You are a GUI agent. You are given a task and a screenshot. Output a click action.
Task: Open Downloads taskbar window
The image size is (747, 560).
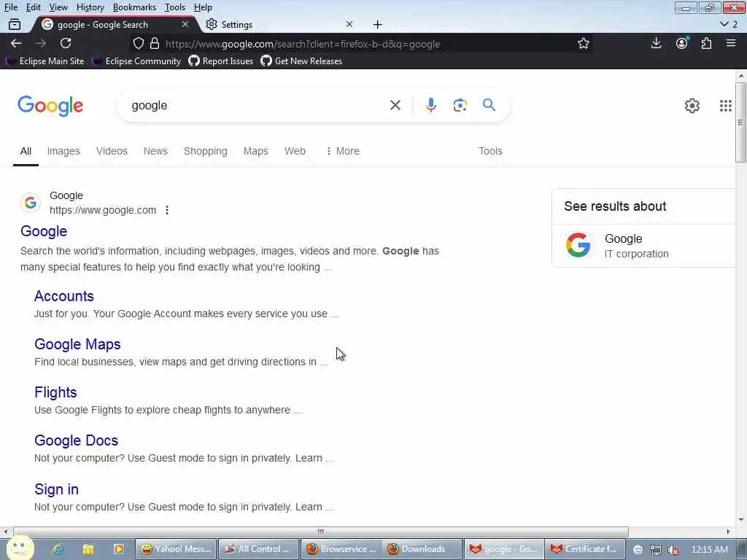(422, 549)
